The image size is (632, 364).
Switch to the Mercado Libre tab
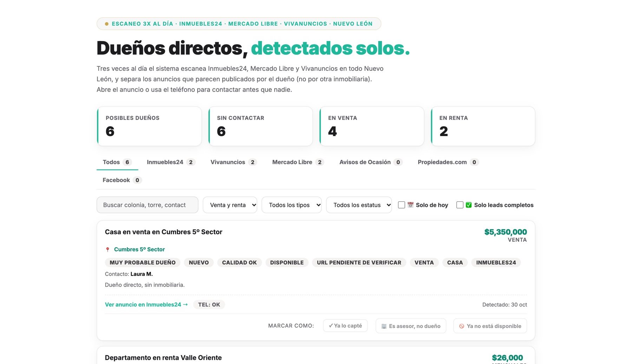tap(298, 162)
